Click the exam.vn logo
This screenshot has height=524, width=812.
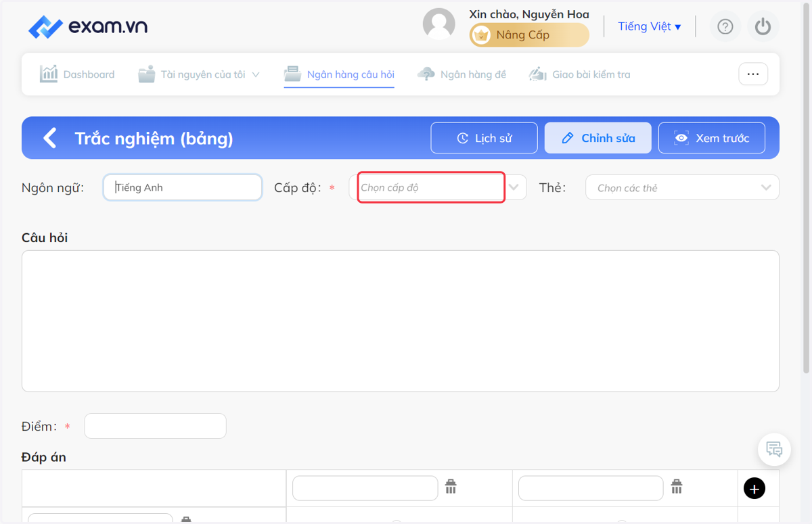coord(88,27)
